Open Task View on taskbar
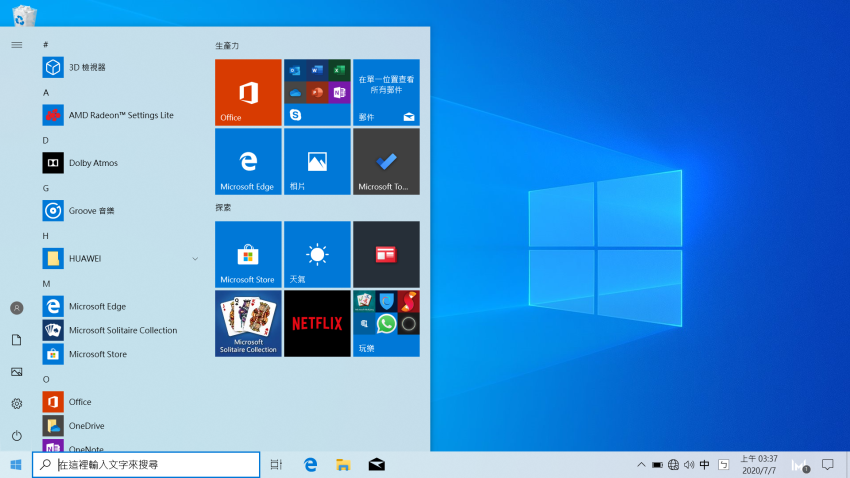The height and width of the screenshot is (478, 850). (x=276, y=464)
